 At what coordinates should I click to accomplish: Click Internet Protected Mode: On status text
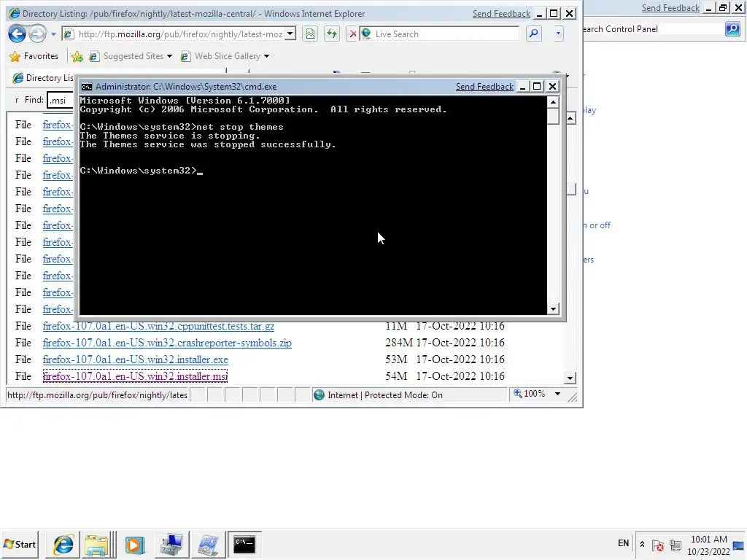(385, 394)
